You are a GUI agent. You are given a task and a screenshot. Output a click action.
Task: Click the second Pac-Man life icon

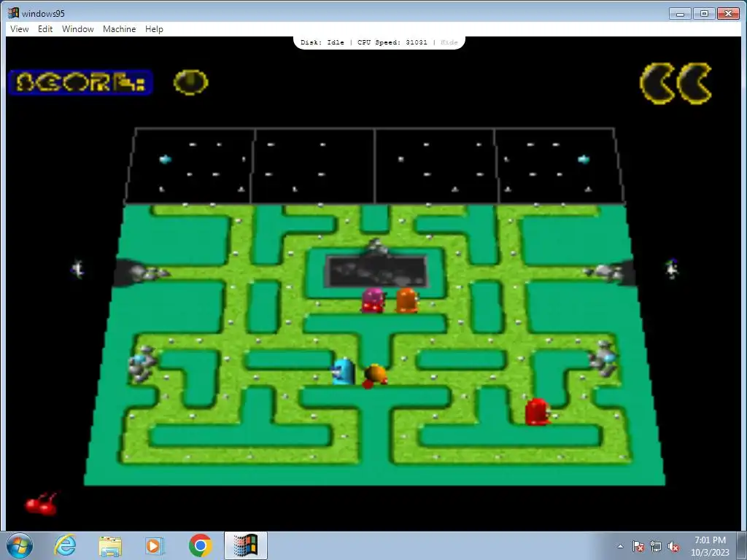694,83
